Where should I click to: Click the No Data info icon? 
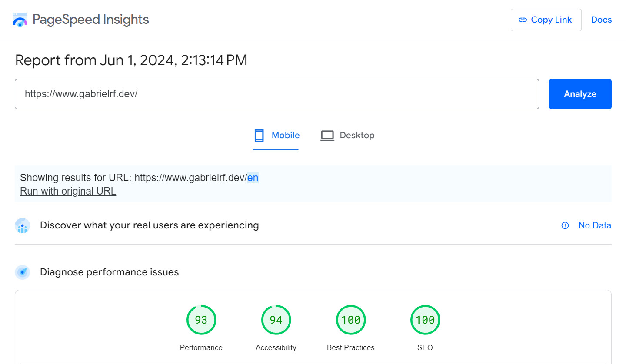pos(565,225)
